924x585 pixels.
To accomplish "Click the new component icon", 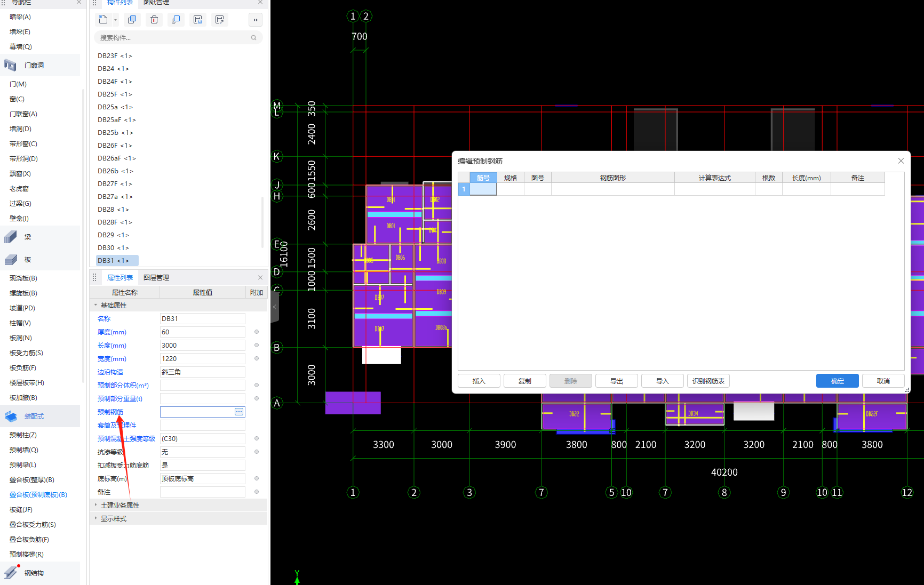I will click(x=103, y=20).
